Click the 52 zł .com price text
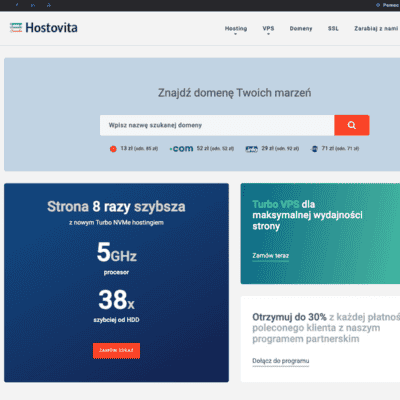This screenshot has width=400, height=400. pyautogui.click(x=215, y=148)
